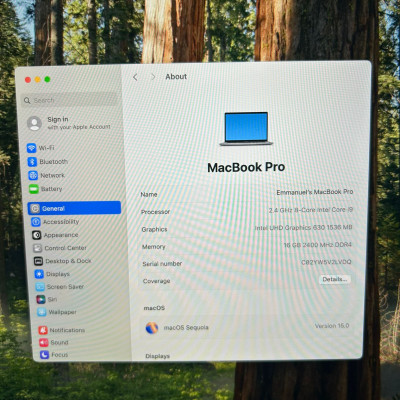Screen dimensions: 400x400
Task: Select the Battery sidebar label
Action: (51, 189)
